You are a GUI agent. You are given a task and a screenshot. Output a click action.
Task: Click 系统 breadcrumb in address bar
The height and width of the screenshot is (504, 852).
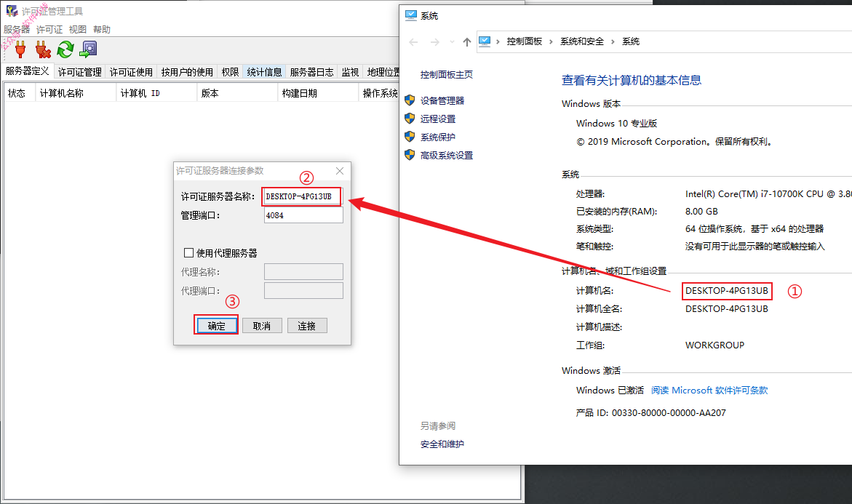(x=631, y=41)
